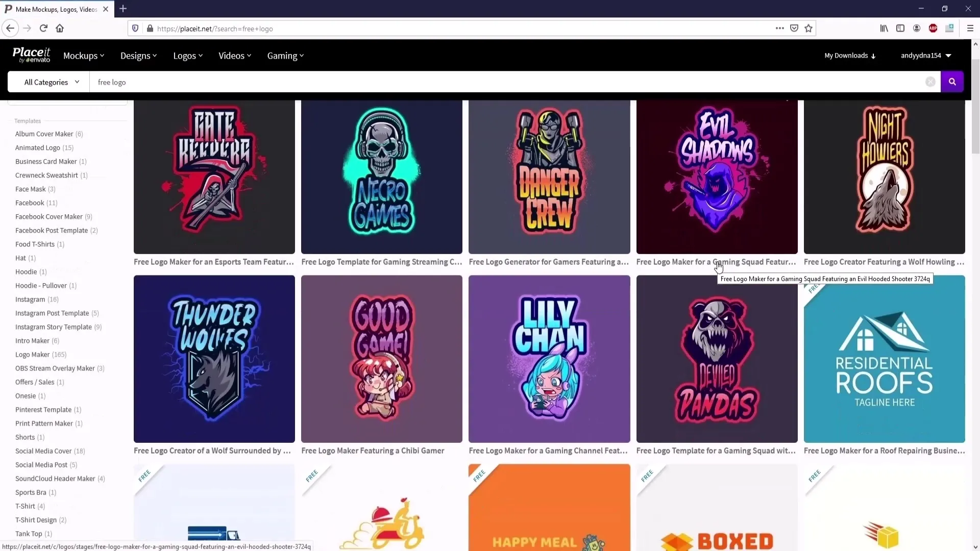Click the My Downloads arrow icon
Screen dimensions: 980x551
[x=874, y=56]
